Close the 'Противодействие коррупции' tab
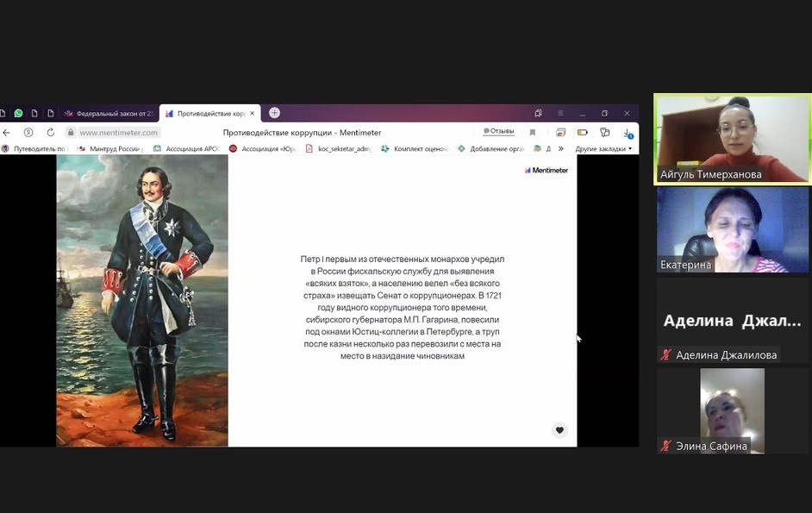Image resolution: width=812 pixels, height=513 pixels. click(x=252, y=113)
